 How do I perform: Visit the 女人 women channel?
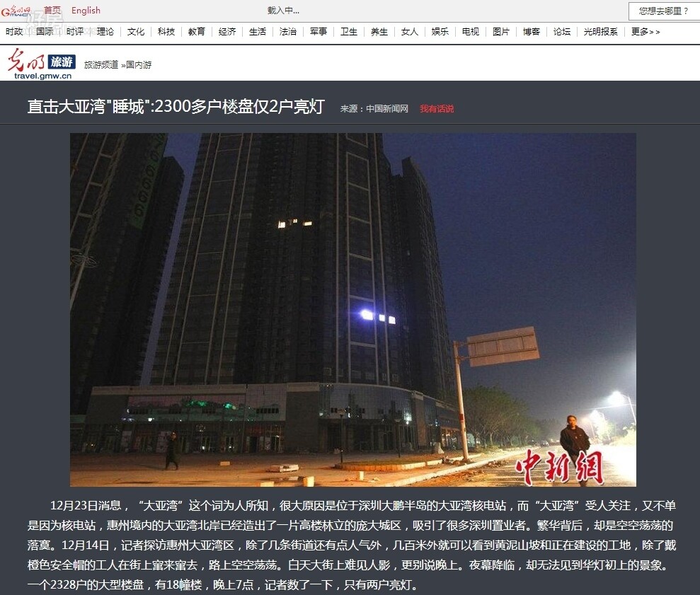tap(408, 31)
